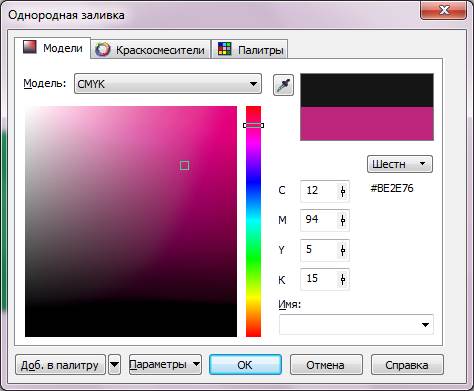Open the Параметры dropdown button
Screen dimensions: 474x391
[x=165, y=365]
